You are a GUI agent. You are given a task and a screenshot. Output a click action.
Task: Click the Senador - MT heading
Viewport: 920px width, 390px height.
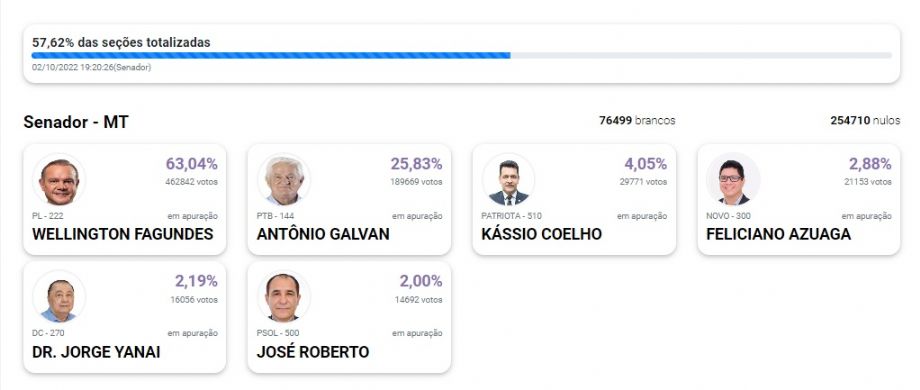click(x=76, y=122)
